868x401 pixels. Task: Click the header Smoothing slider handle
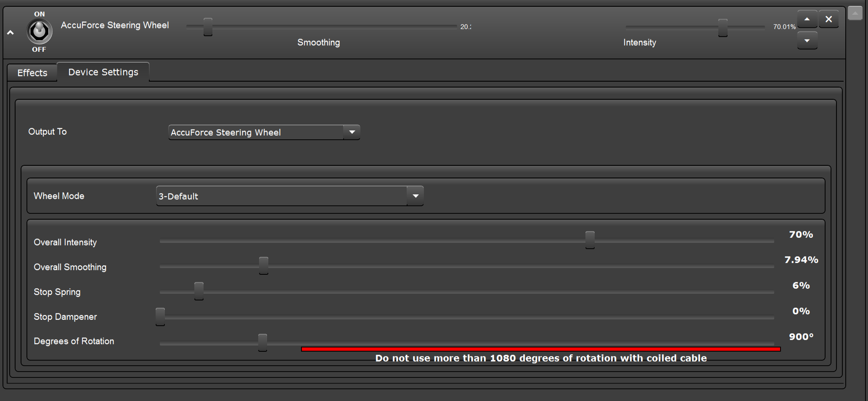click(208, 27)
